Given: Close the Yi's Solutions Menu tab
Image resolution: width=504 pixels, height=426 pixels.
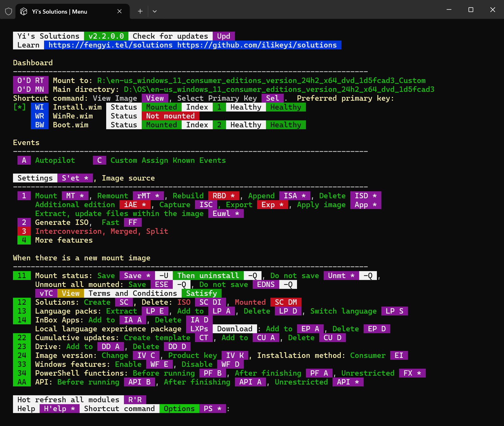Looking at the screenshot, I should pyautogui.click(x=120, y=11).
